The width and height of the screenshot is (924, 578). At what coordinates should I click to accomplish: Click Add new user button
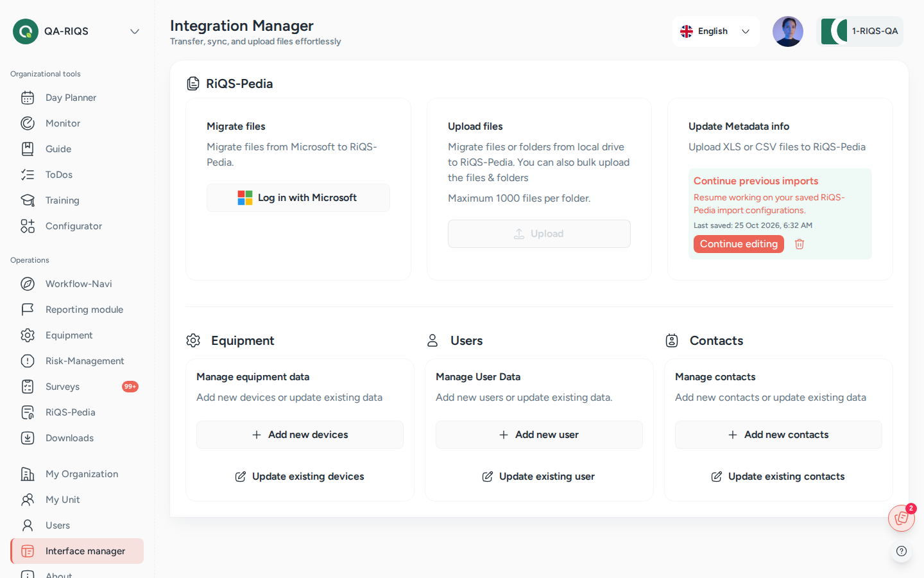[539, 435]
